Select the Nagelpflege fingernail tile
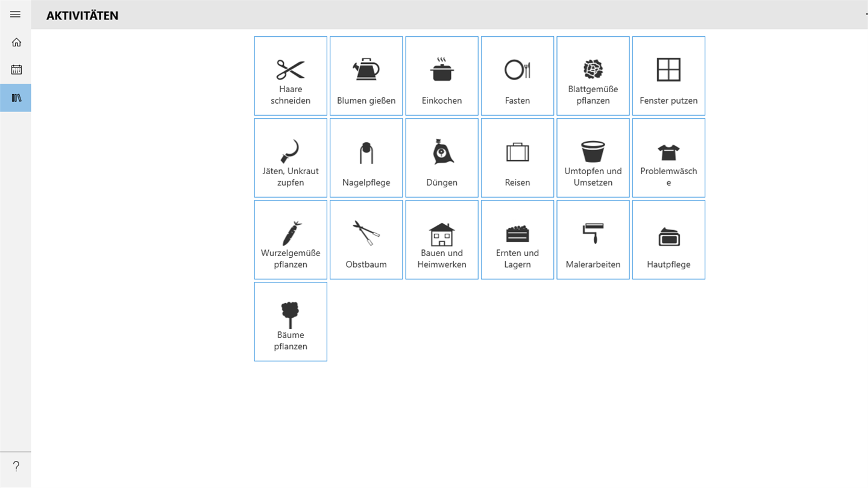Screen dimensions: 868x488 tap(366, 158)
